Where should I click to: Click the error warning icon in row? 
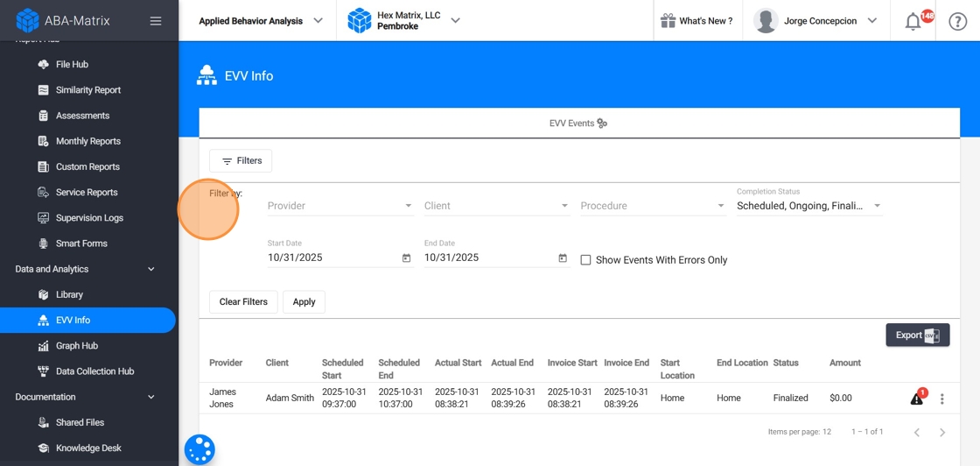tap(917, 399)
